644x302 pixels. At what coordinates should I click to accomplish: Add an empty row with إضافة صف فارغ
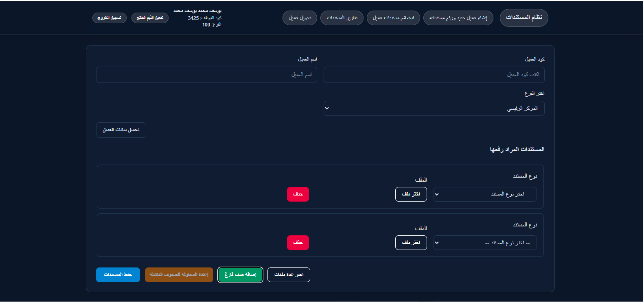(240, 275)
